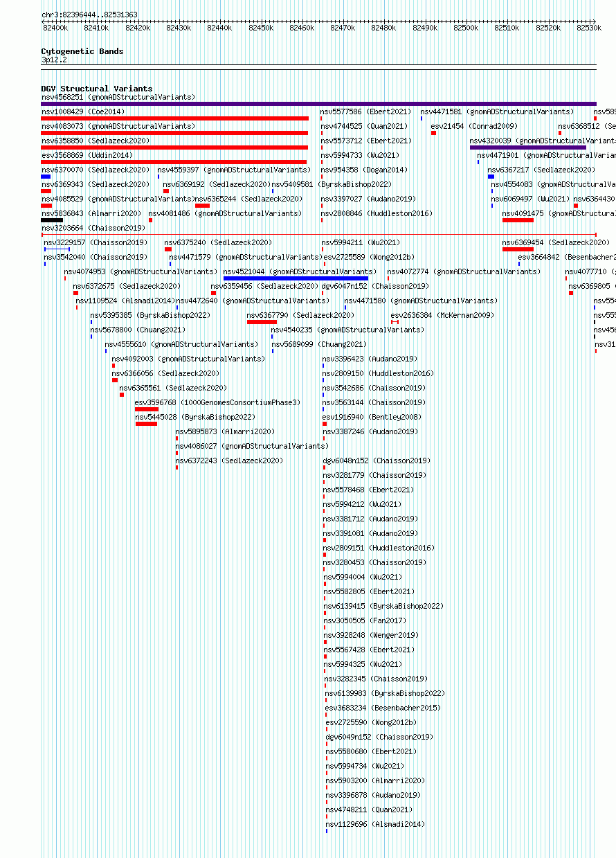Open the nsv6069497 (Wu2021) label
The width and height of the screenshot is (616, 858).
pyautogui.click(x=531, y=199)
